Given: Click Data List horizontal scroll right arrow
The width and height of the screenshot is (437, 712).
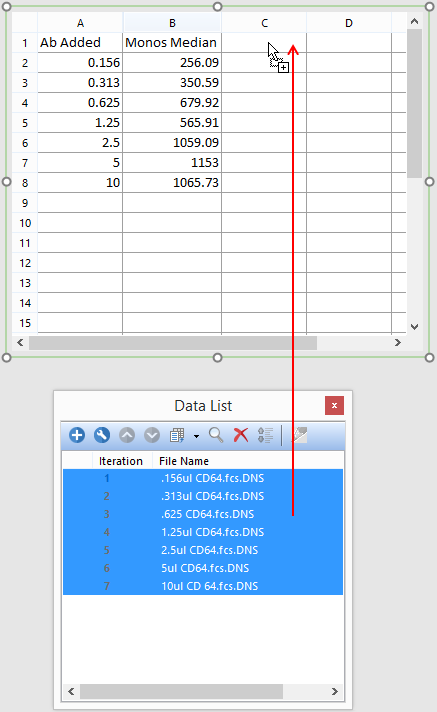Looking at the screenshot, I should (x=335, y=691).
